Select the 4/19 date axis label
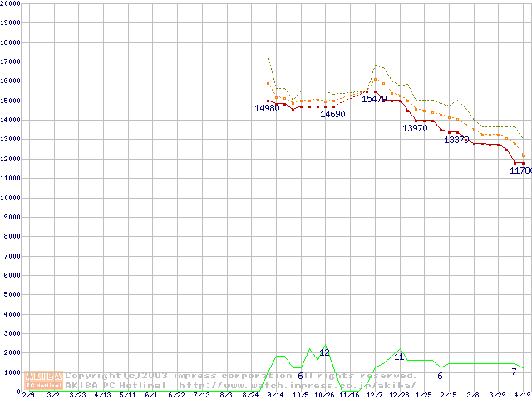The image size is (532, 399). [x=521, y=395]
